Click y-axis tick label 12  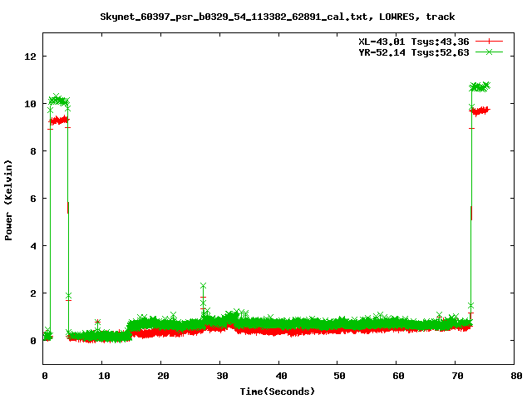[x=30, y=57]
